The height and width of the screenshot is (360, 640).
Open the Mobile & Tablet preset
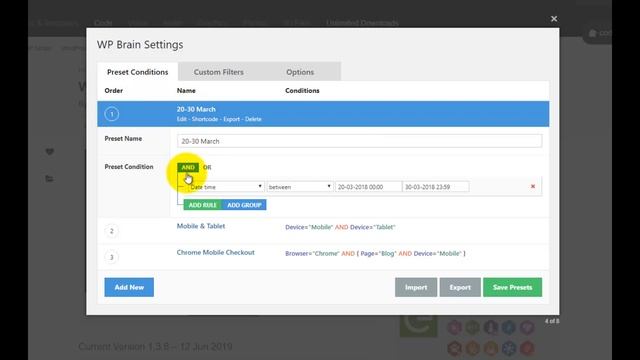click(201, 226)
